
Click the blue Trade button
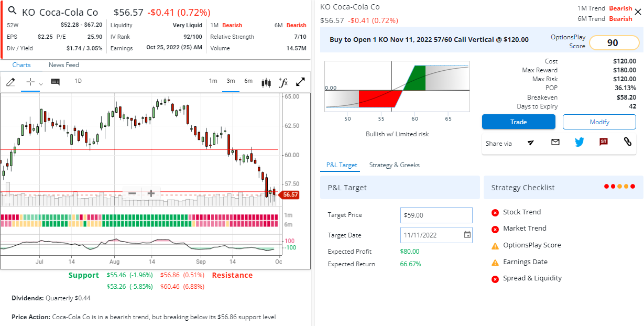[x=519, y=122]
